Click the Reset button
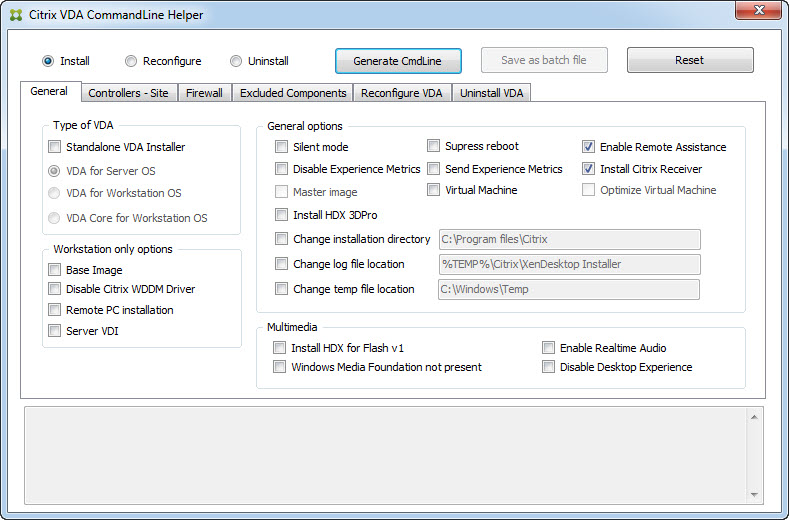This screenshot has height=520, width=789. click(x=690, y=60)
